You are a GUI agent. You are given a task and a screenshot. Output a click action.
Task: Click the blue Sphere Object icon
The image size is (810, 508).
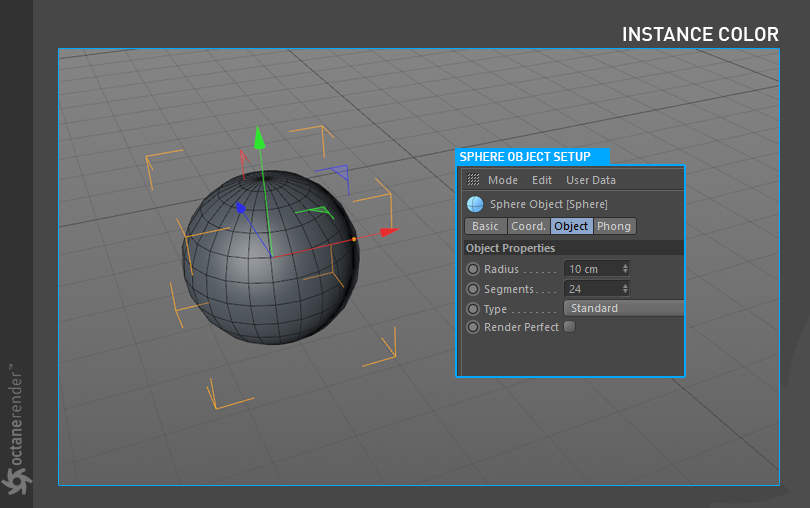475,204
